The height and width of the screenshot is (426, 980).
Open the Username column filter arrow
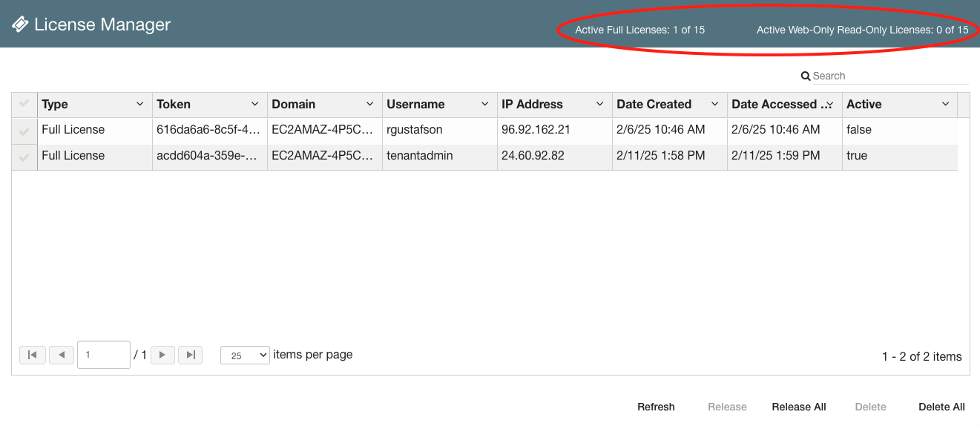tap(485, 104)
